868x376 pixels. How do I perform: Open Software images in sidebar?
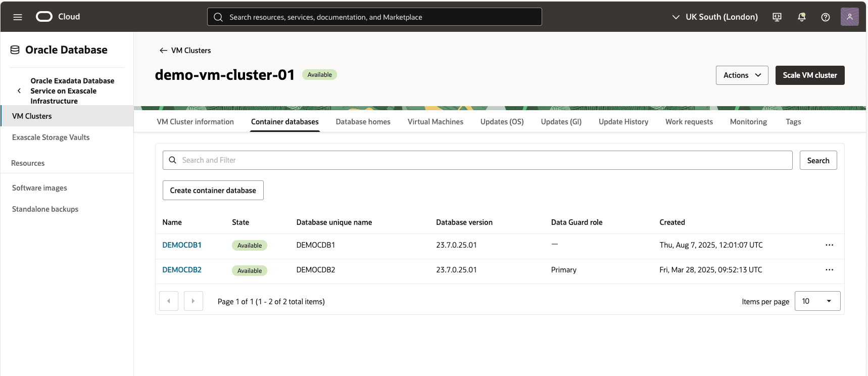point(39,188)
